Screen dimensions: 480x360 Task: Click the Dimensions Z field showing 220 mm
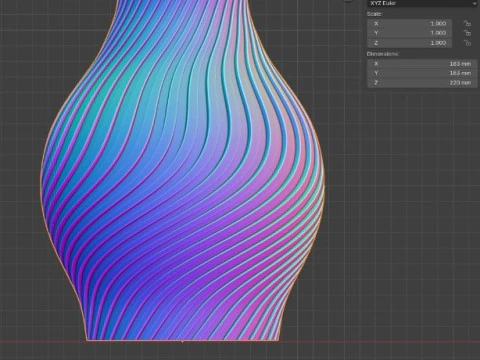(422, 83)
